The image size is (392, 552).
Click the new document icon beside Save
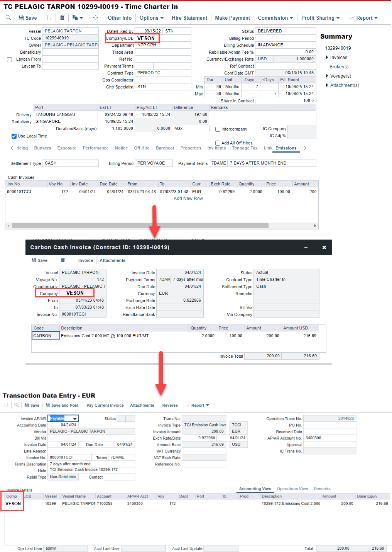pyautogui.click(x=49, y=18)
